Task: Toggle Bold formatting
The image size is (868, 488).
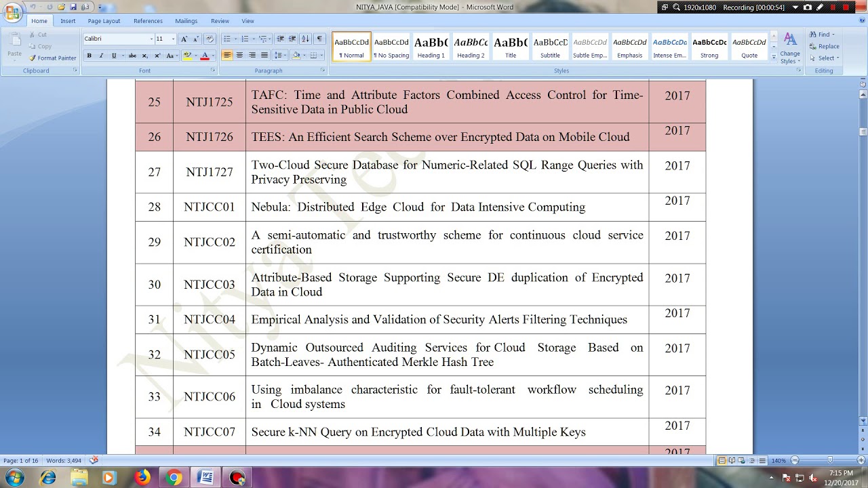Action: point(89,56)
